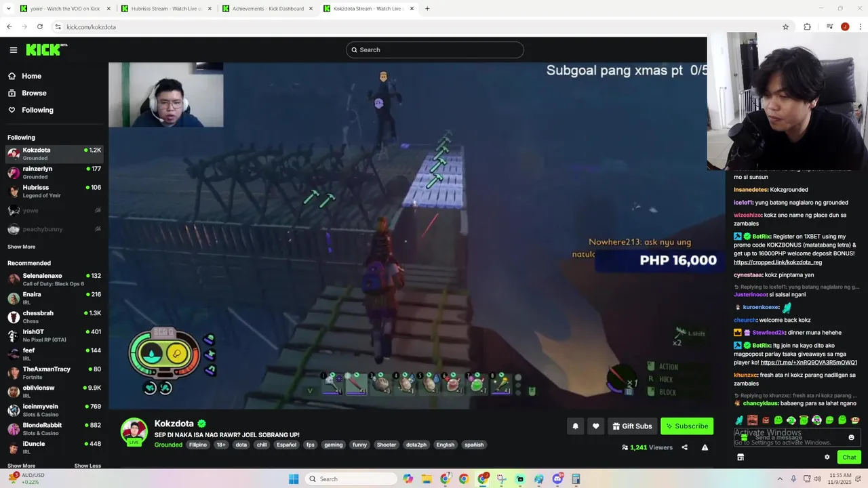
Task: Select the 18+ stream tag
Action: click(x=221, y=445)
